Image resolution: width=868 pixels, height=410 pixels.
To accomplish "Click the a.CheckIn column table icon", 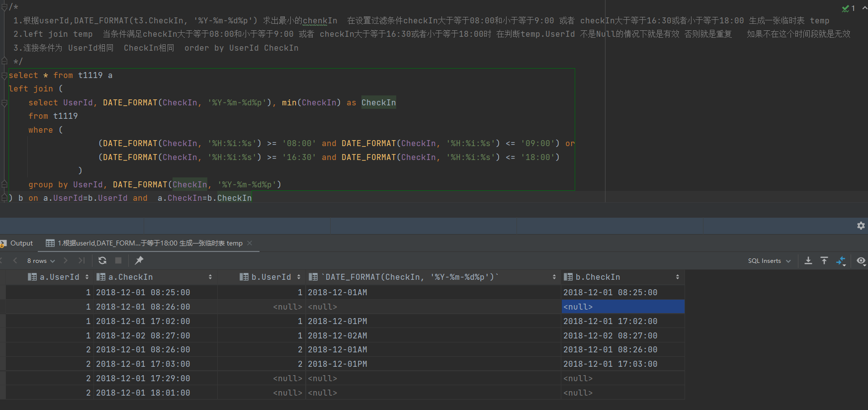I will click(101, 277).
